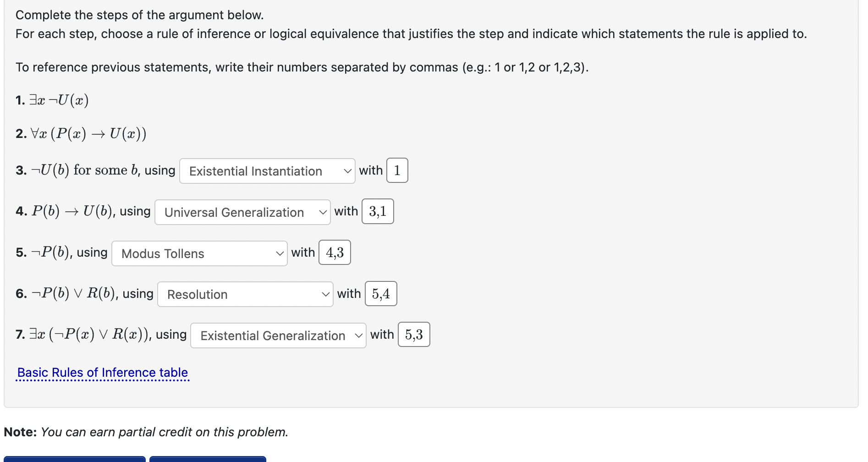
Task: Click the chevron on step 6 rule selector
Action: point(325,294)
